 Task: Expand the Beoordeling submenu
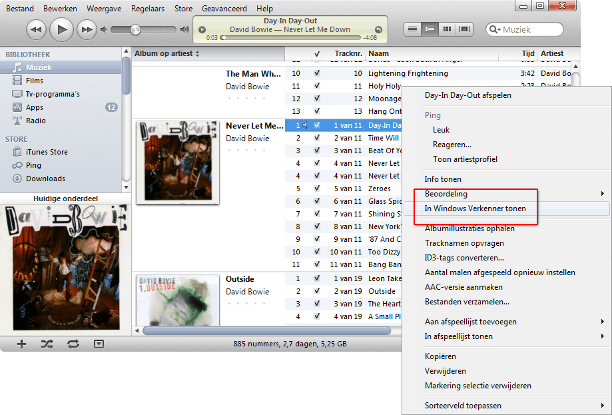(507, 194)
